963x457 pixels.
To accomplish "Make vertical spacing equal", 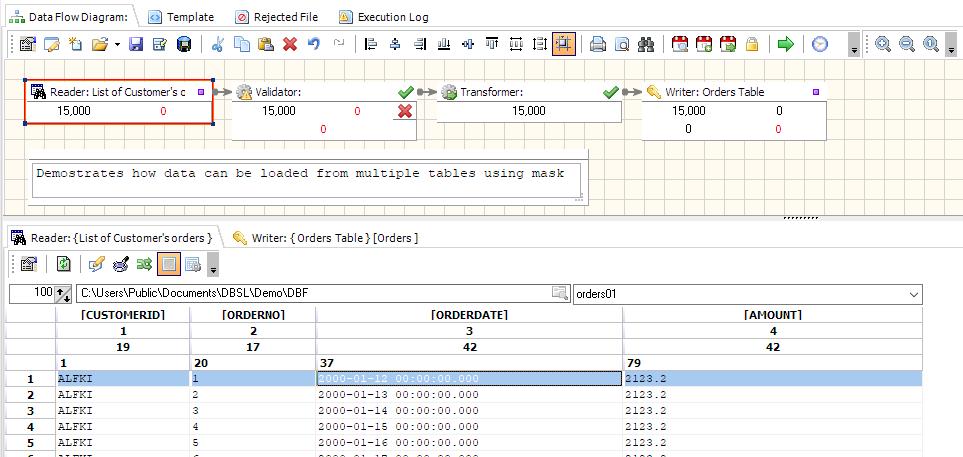I will point(540,44).
